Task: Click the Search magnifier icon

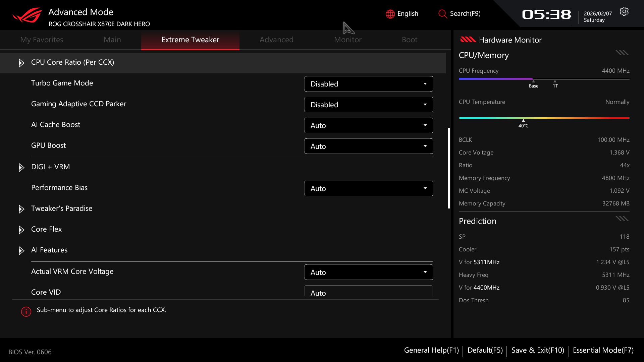Action: (442, 14)
